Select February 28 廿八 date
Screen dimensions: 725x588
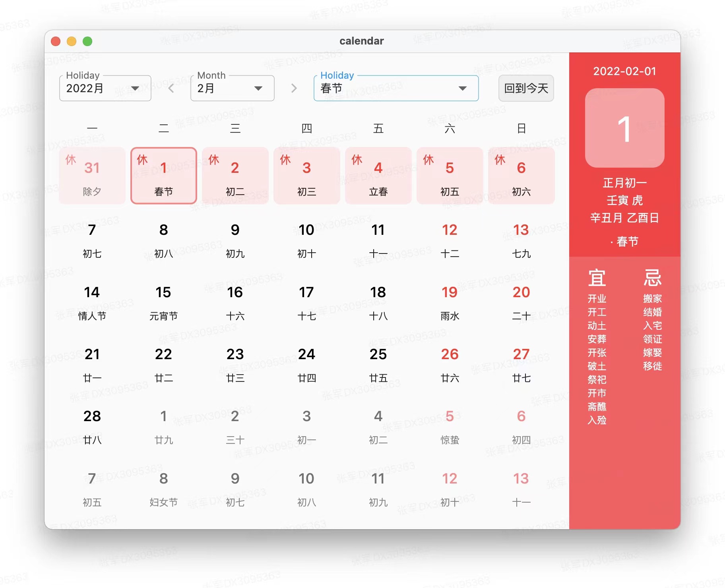92,427
